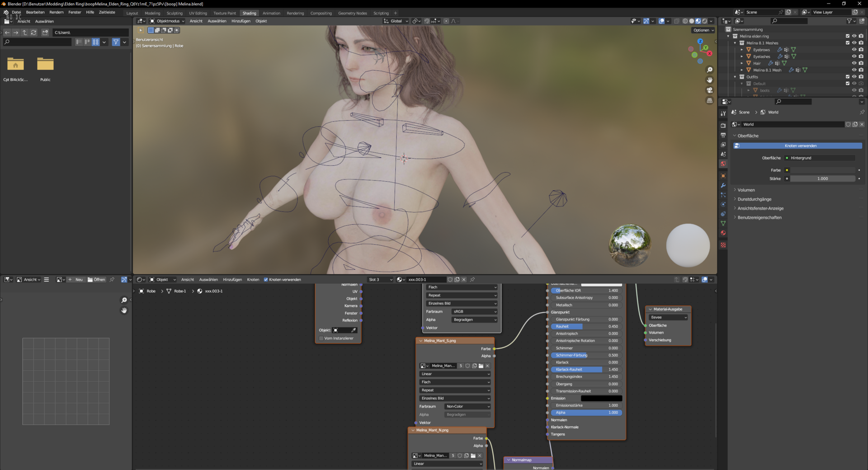Click the outliner search field

(x=789, y=21)
